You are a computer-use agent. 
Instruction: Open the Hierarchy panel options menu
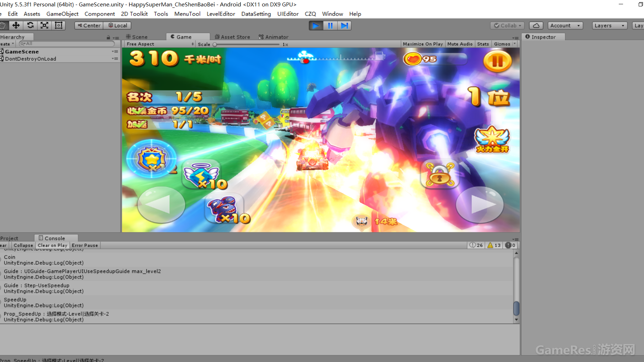116,38
